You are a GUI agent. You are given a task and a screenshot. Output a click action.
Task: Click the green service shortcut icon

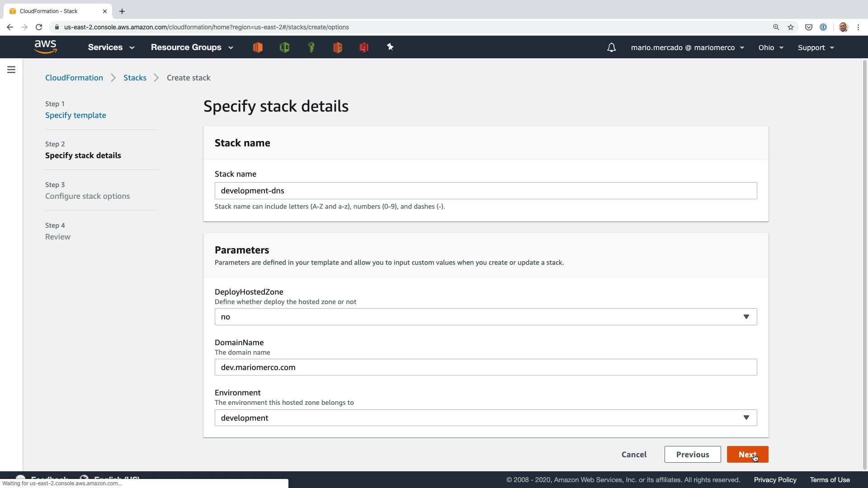pyautogui.click(x=284, y=47)
